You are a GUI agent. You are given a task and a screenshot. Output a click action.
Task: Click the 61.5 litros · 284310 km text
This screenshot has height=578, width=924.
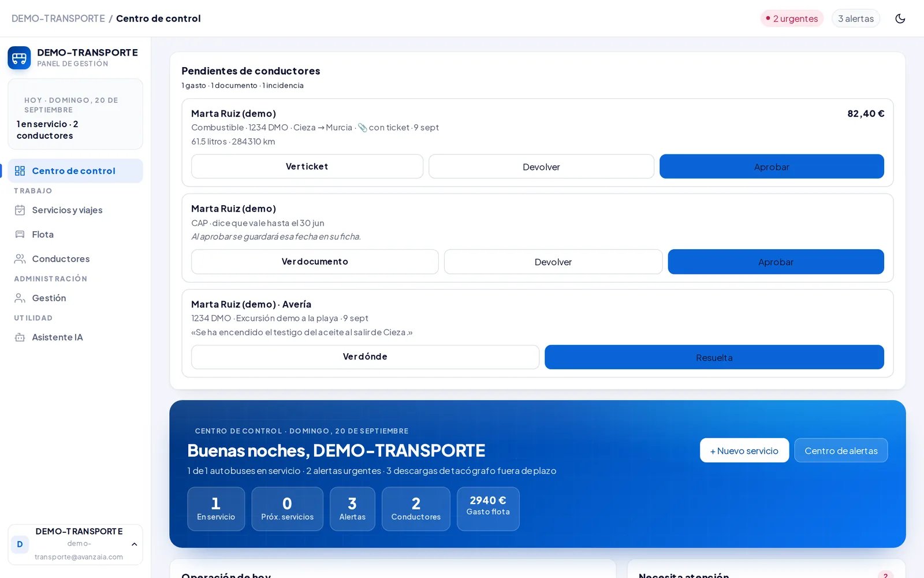click(233, 141)
